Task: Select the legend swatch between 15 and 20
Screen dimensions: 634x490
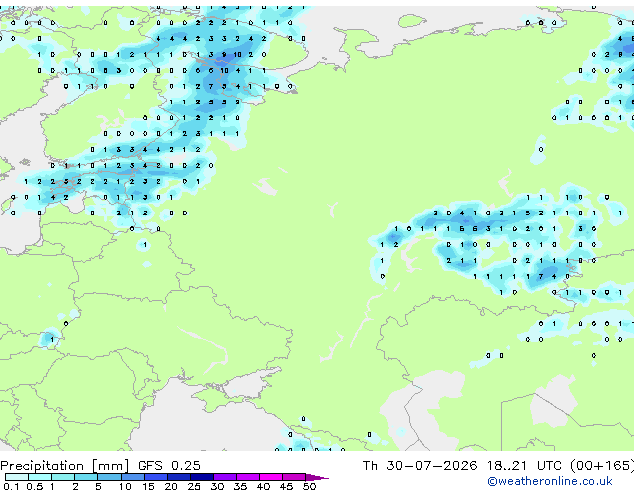Action: pyautogui.click(x=156, y=477)
